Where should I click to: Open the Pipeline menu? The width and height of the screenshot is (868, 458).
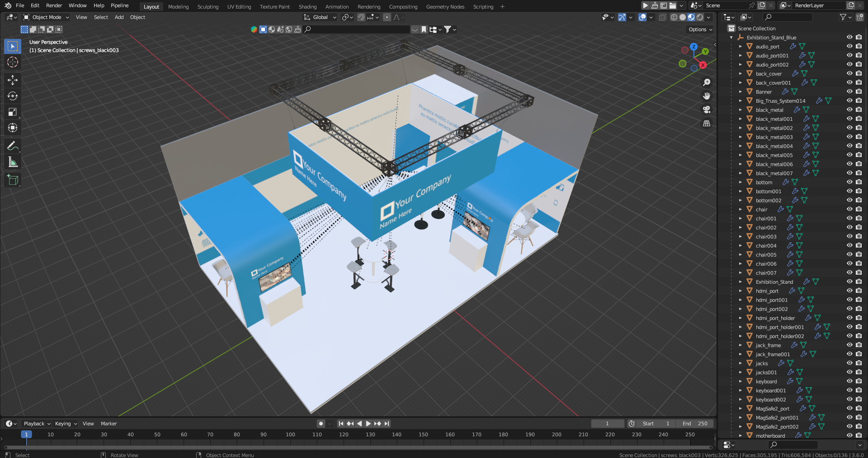point(120,5)
